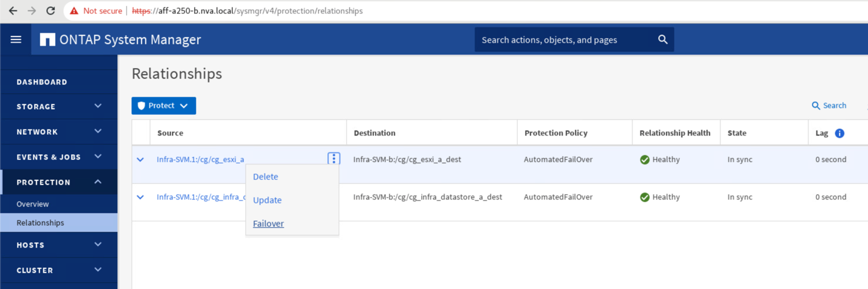The height and width of the screenshot is (289, 868).
Task: Type in the Search actions, objects, and pages field
Action: 565,40
